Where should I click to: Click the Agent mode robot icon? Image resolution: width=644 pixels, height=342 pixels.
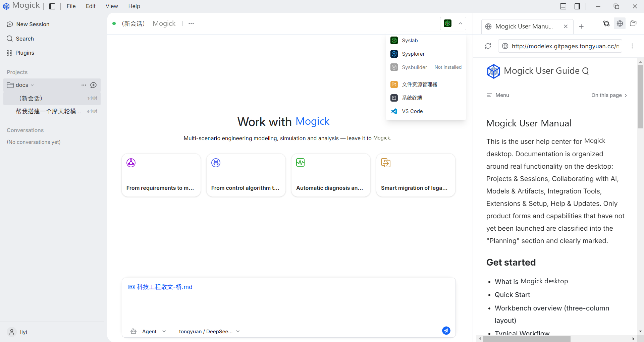[x=133, y=332]
